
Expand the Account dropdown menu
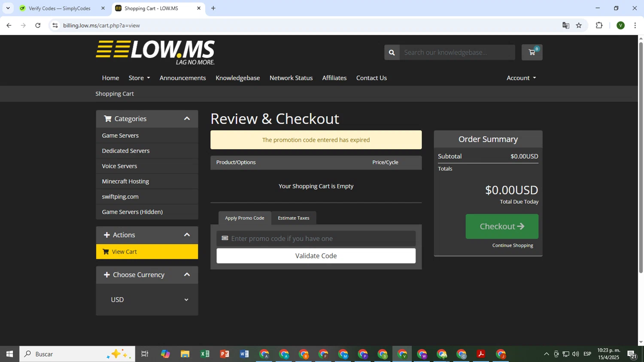coord(521,78)
